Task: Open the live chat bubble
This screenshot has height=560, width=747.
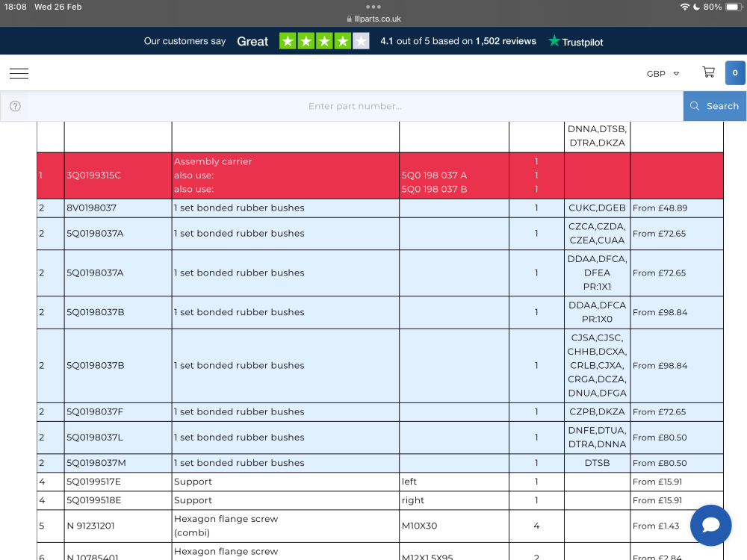Action: pos(711,525)
